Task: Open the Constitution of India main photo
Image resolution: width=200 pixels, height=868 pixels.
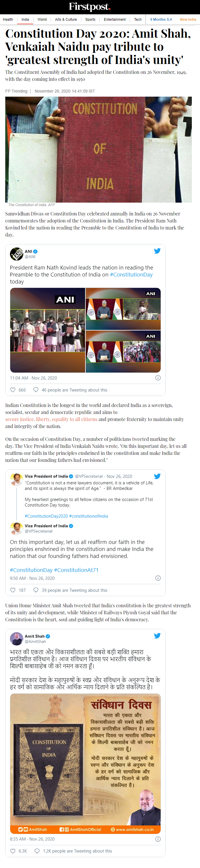Action: coord(98,149)
